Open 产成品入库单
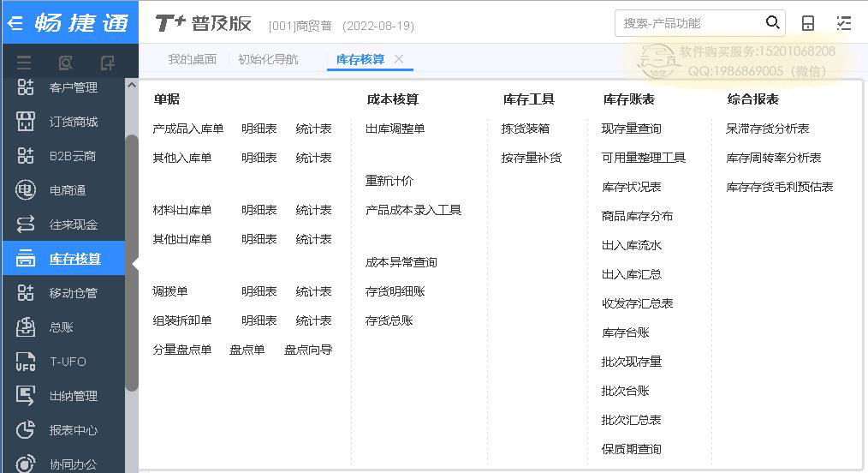868x473 pixels. point(188,129)
